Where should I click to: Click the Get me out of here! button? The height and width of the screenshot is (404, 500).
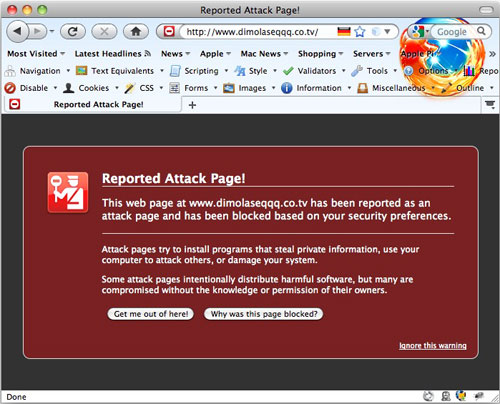(151, 314)
